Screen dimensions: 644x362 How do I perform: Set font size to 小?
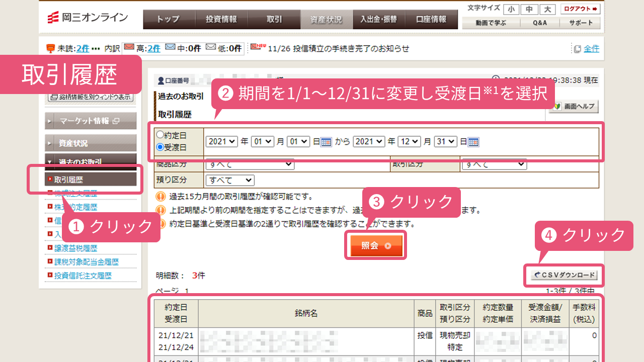point(511,9)
